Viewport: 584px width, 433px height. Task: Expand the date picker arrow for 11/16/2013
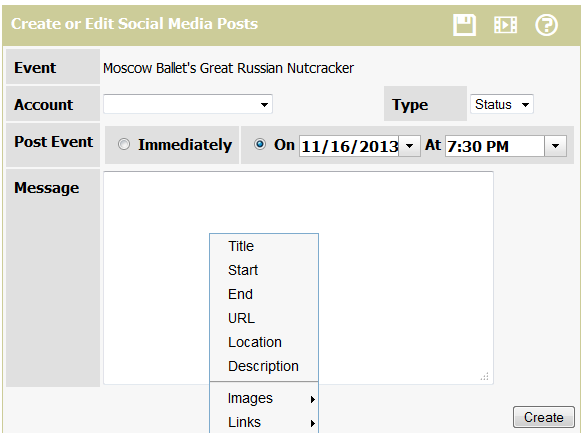click(x=409, y=146)
